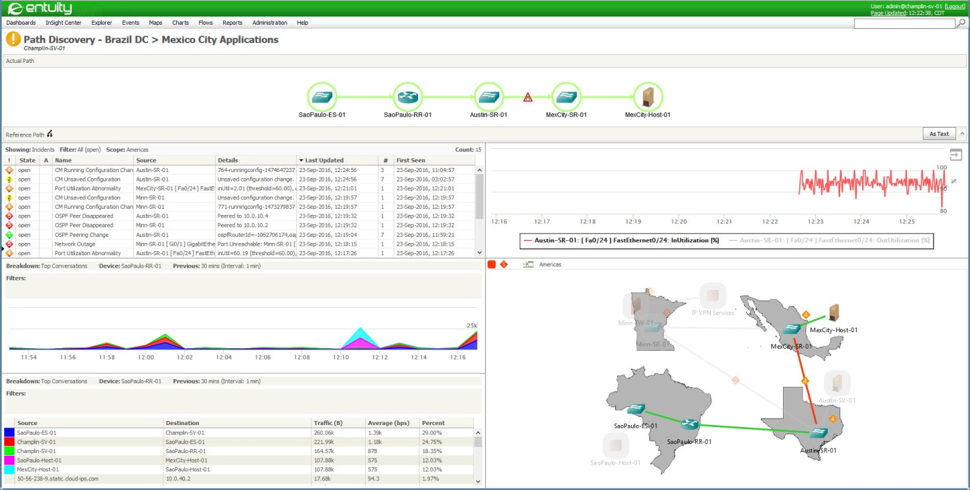Open the Maps menu
This screenshot has width=970, height=490.
pos(155,23)
